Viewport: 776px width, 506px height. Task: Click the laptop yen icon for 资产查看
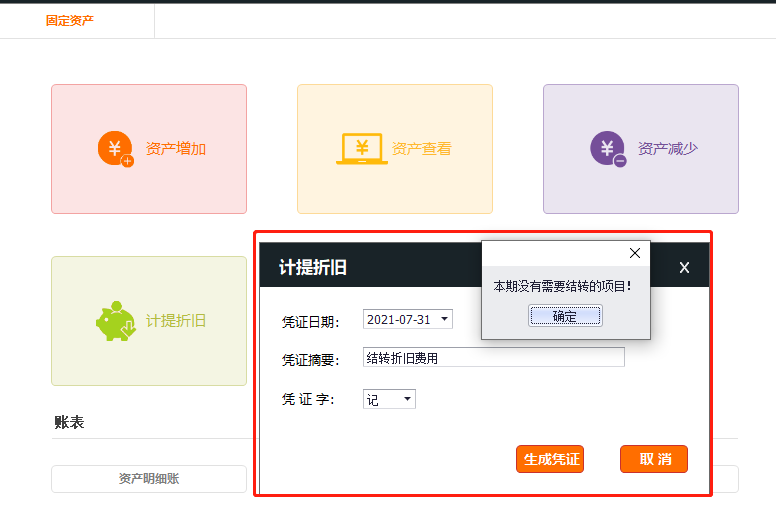pos(361,149)
